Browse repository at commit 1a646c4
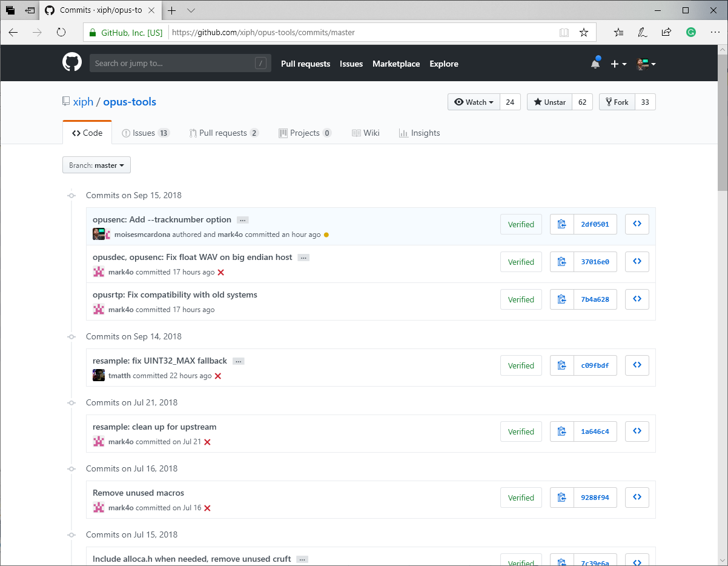 637,431
